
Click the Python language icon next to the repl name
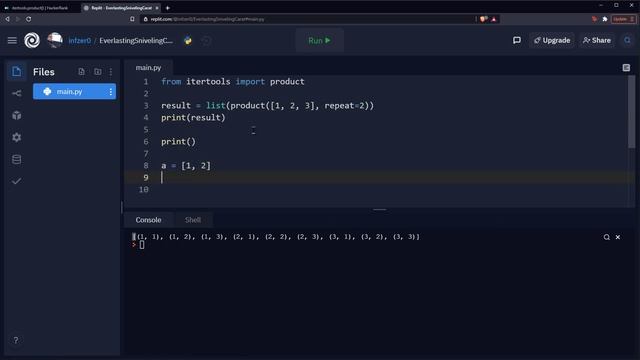(188, 40)
